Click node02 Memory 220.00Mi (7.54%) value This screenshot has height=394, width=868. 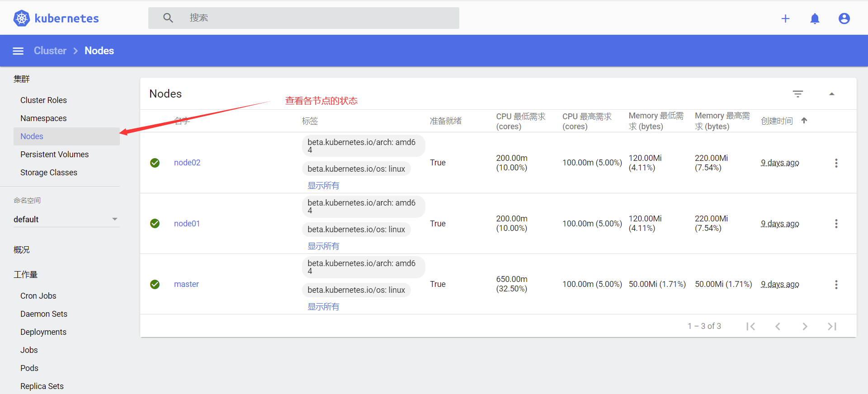tap(711, 163)
